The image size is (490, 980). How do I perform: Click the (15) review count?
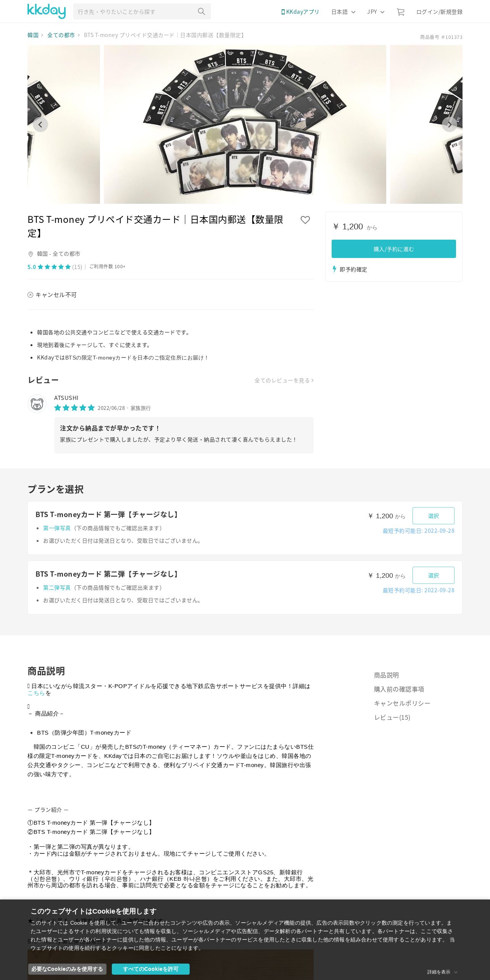point(77,267)
